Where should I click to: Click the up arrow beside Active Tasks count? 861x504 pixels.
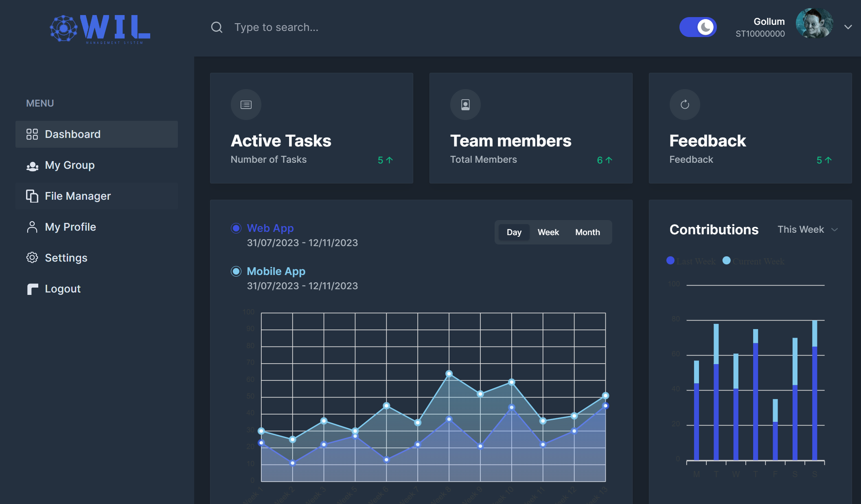point(389,160)
